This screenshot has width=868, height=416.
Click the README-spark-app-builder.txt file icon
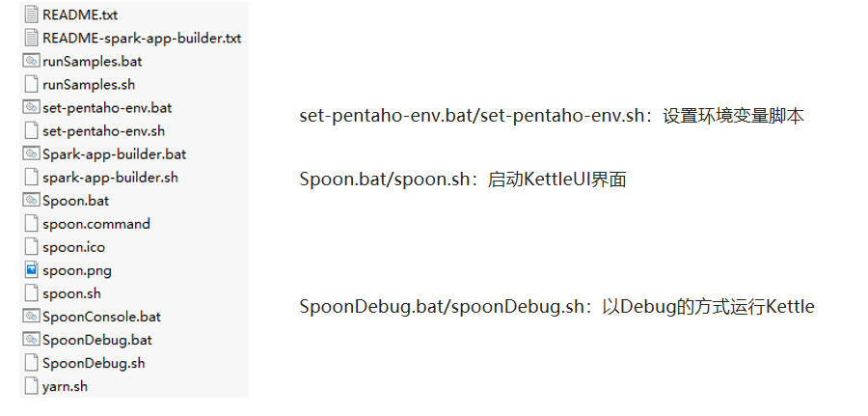(32, 38)
